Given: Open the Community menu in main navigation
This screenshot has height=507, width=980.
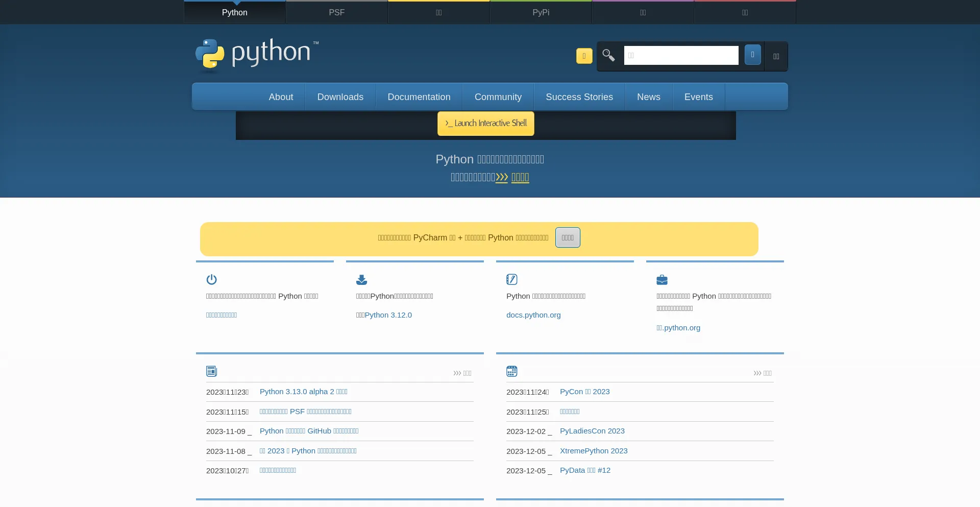Looking at the screenshot, I should tap(498, 97).
